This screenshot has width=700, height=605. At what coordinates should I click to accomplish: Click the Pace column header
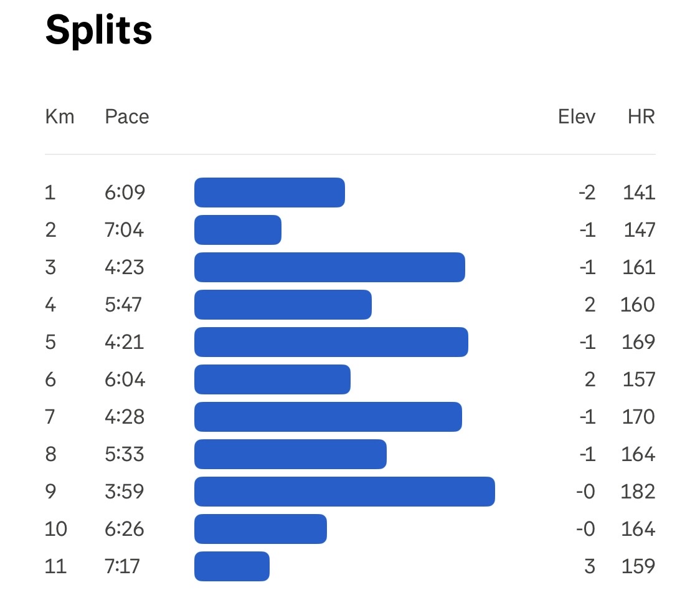point(127,117)
